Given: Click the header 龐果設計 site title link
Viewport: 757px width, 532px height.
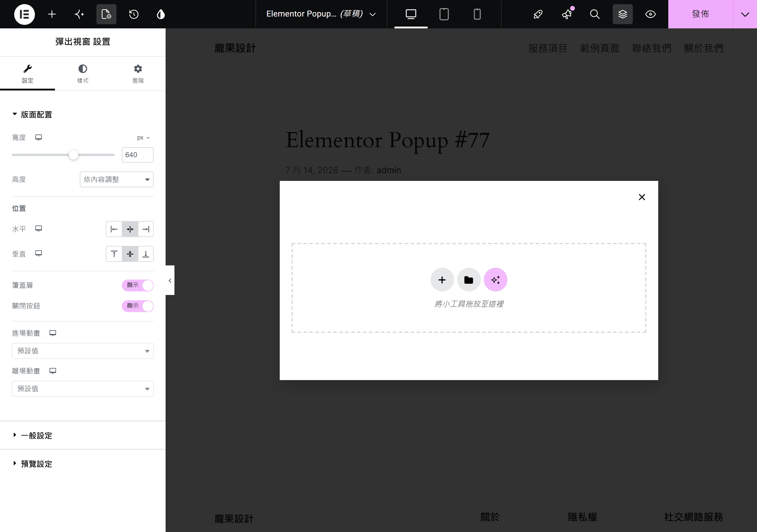Looking at the screenshot, I should (235, 48).
